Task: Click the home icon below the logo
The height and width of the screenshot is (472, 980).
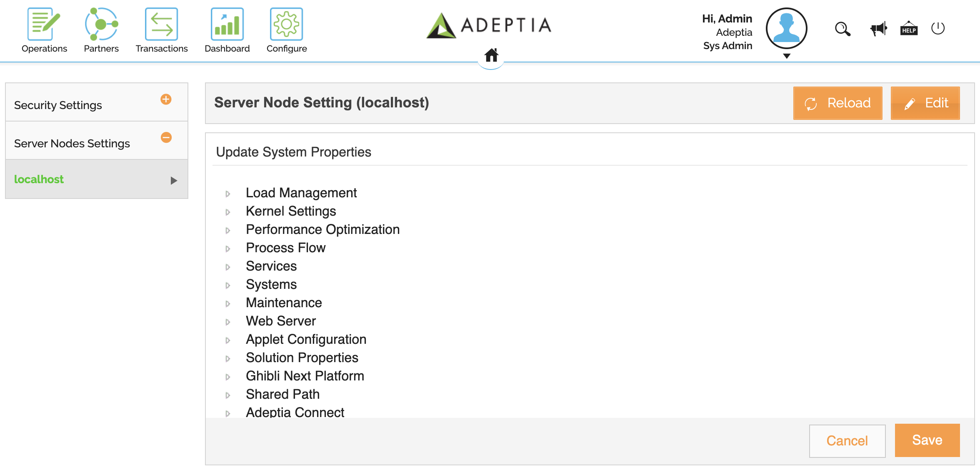Action: coord(491,55)
